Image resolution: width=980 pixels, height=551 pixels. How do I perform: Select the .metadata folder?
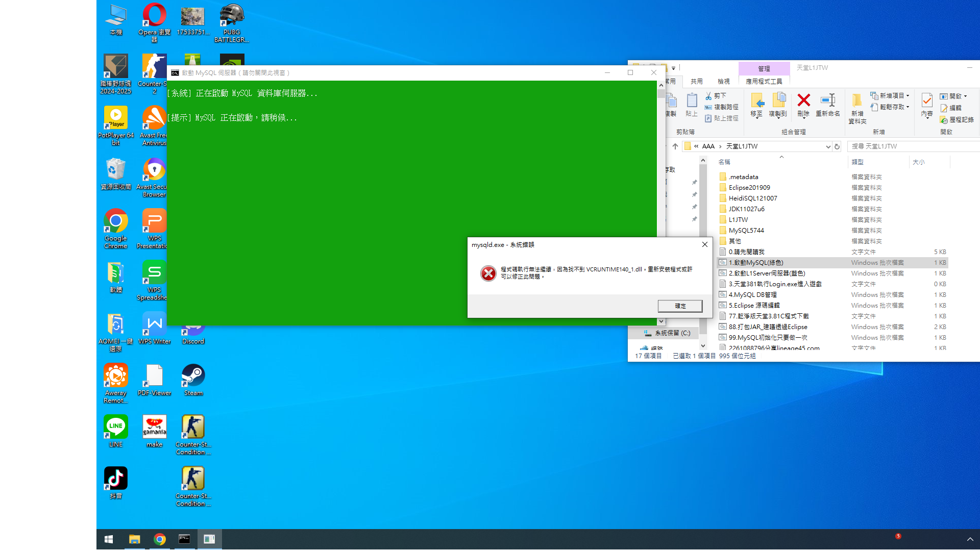[743, 177]
